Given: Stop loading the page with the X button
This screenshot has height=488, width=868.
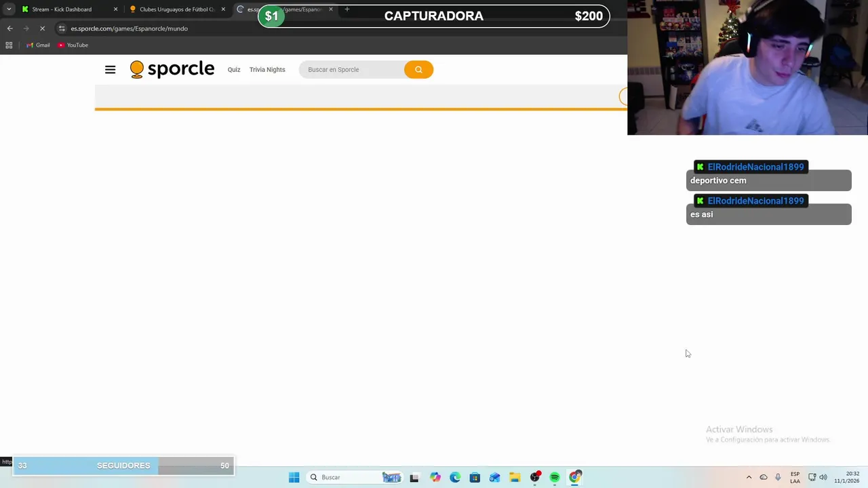Looking at the screenshot, I should coord(42,28).
